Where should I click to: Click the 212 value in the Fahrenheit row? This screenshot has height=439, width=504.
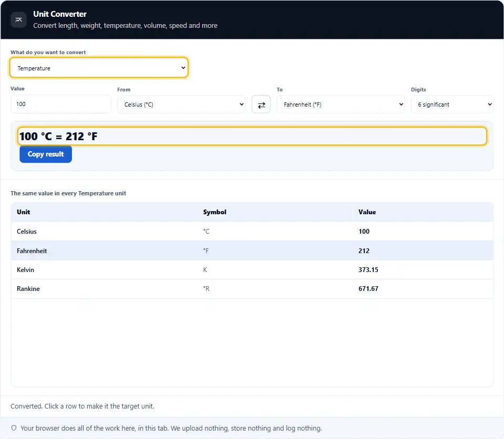point(364,251)
